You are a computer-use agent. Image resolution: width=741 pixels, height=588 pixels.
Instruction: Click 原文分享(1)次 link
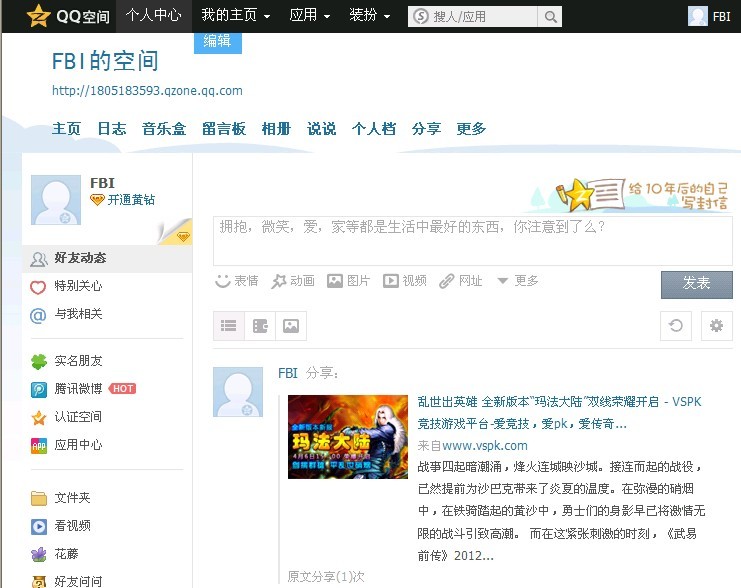(x=326, y=577)
